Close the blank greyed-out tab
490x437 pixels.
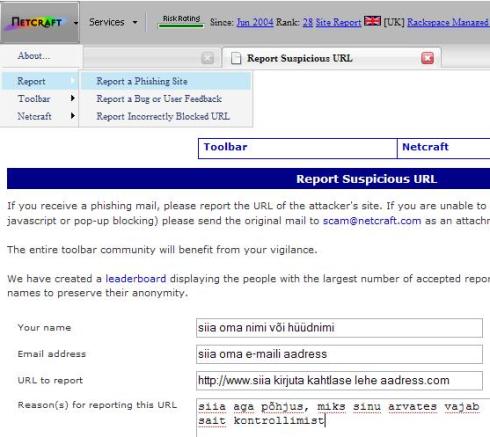click(207, 58)
